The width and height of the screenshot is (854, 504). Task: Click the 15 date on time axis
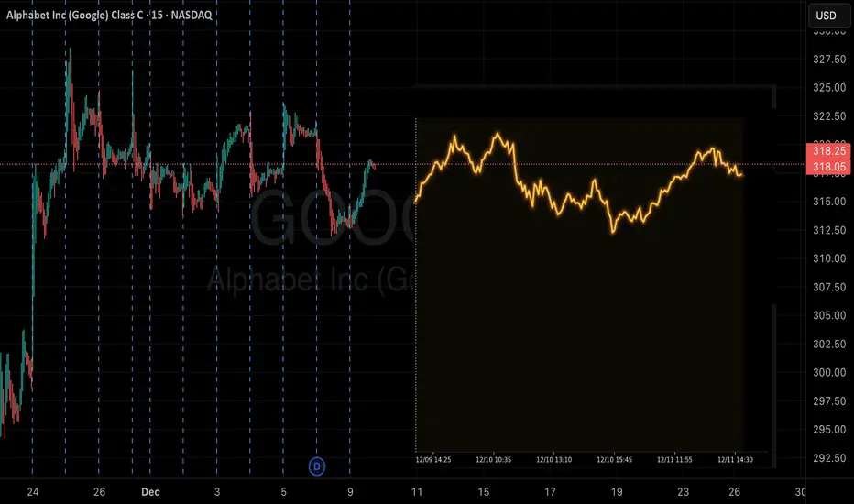[483, 492]
